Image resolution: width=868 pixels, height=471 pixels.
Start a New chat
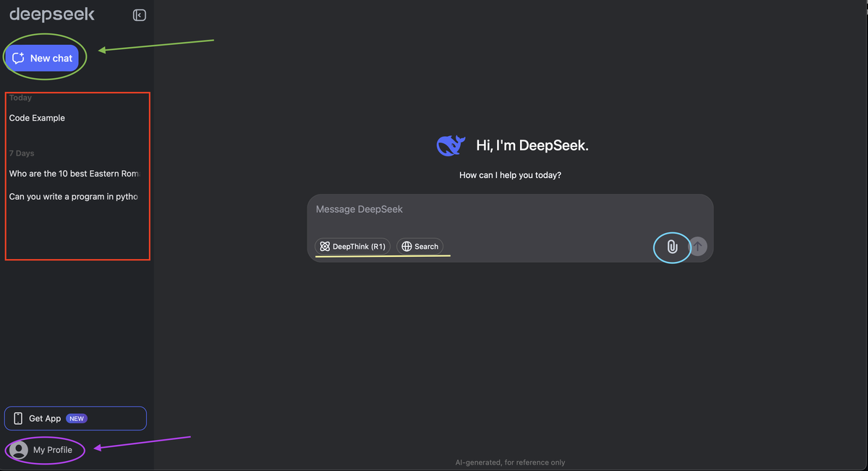point(42,58)
